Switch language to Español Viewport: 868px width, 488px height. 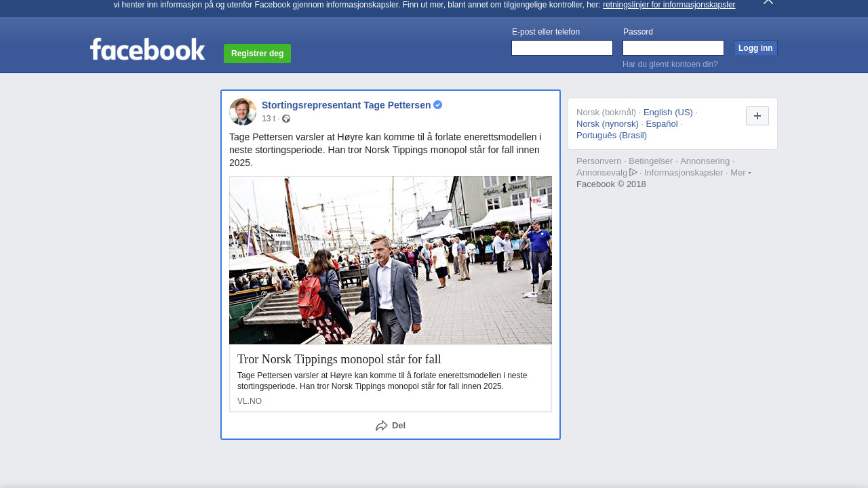coord(662,123)
